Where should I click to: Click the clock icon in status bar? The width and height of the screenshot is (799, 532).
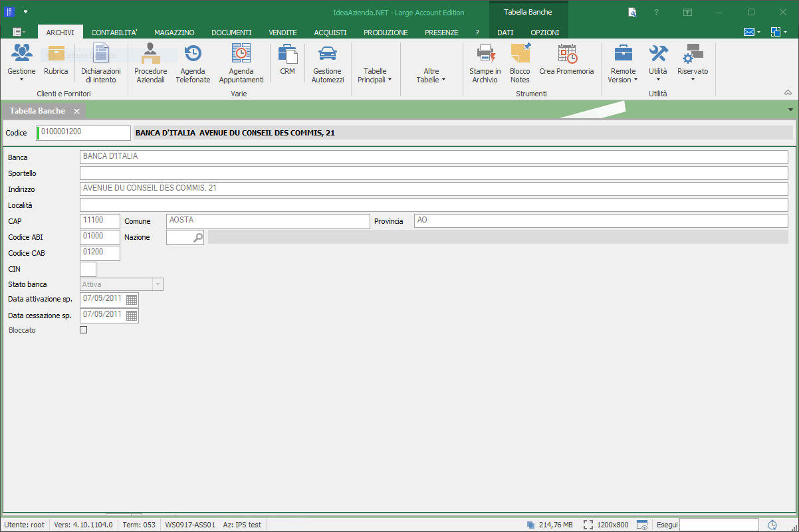(772, 525)
